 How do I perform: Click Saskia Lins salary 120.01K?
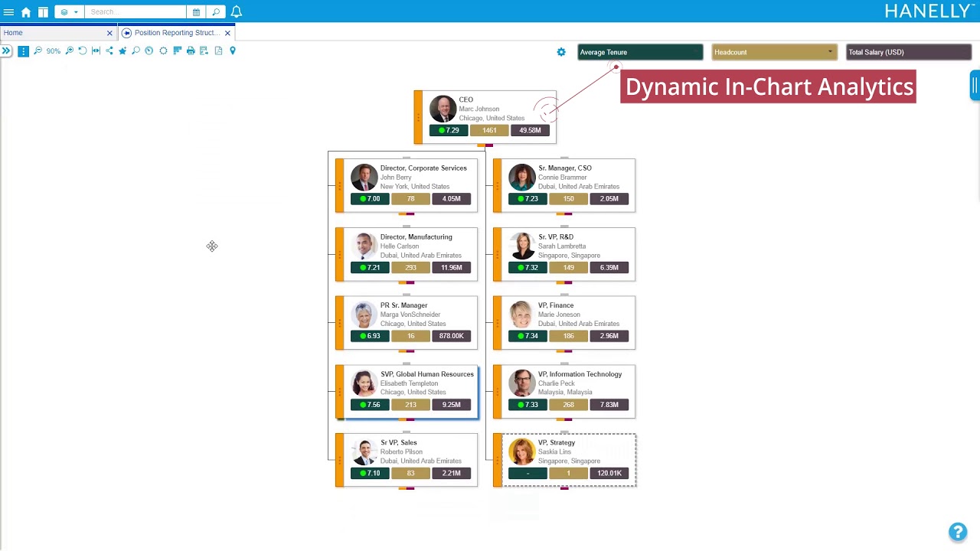click(609, 473)
